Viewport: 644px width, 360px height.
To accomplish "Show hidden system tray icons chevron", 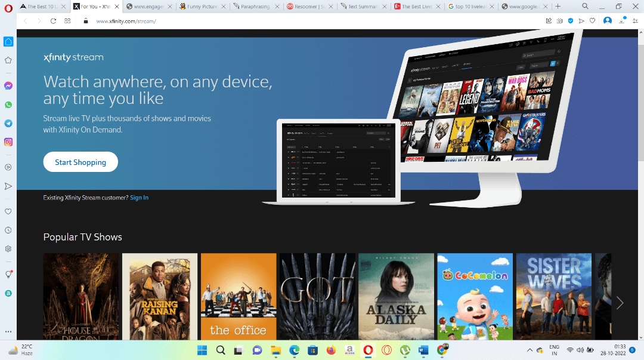I will click(x=530, y=350).
